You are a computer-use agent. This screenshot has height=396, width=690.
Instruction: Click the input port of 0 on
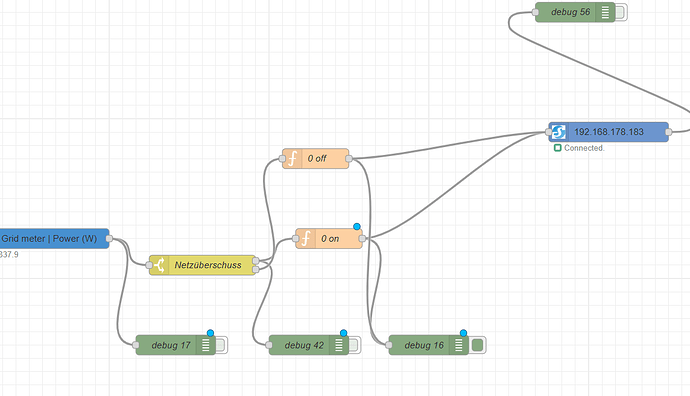296,238
